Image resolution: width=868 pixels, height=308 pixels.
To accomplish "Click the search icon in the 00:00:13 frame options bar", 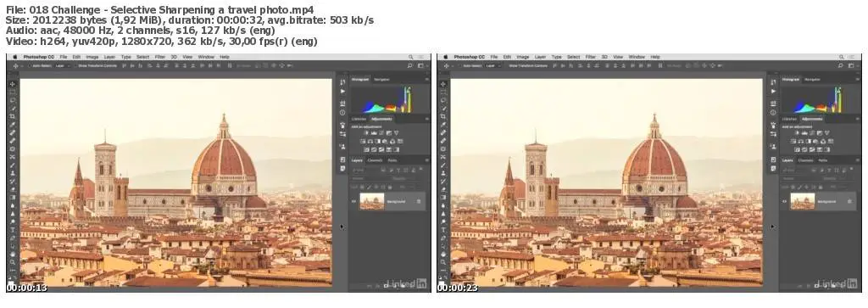I will 409,65.
